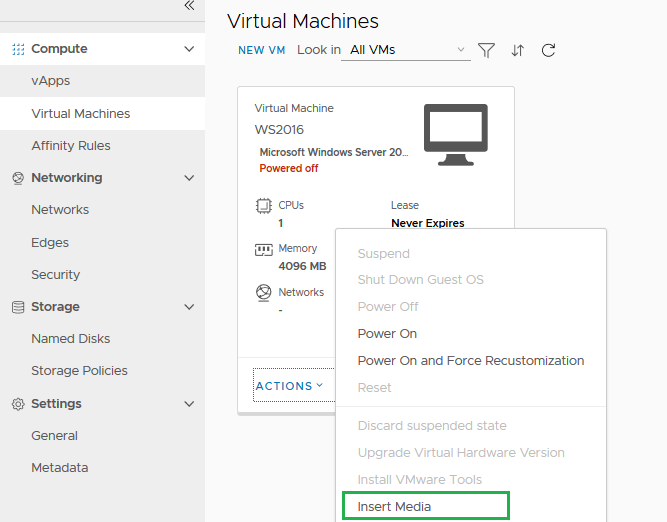667x522 pixels.
Task: Open Affinity Rules in the sidebar
Action: tap(71, 145)
